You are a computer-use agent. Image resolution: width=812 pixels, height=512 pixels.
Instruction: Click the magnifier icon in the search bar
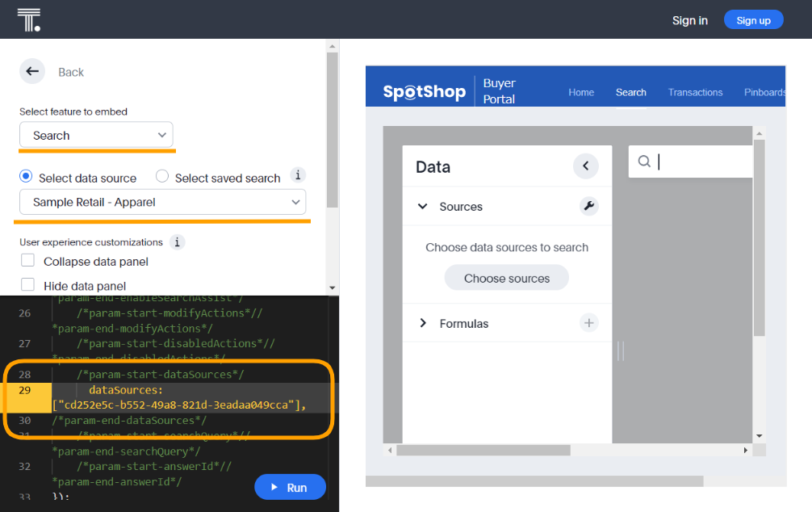click(x=643, y=162)
